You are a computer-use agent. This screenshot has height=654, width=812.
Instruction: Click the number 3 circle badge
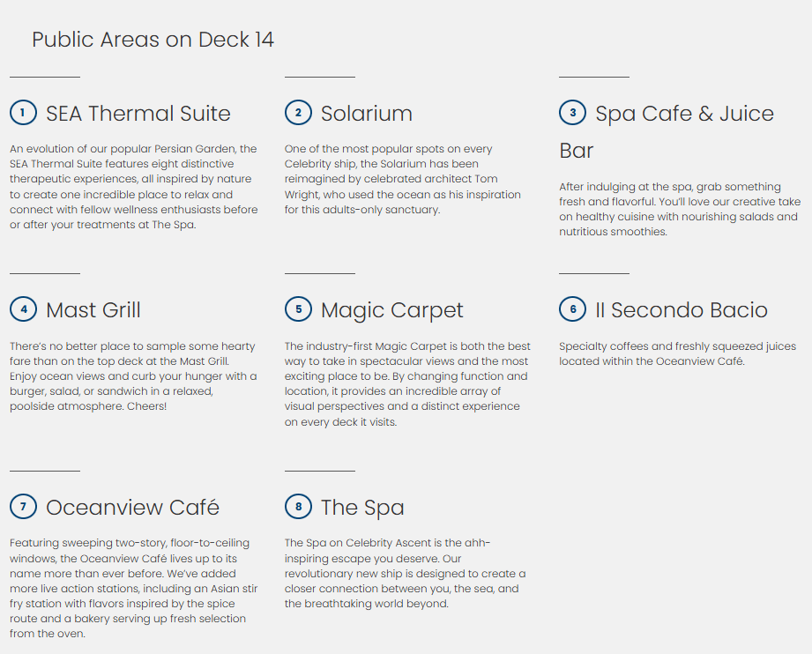(573, 113)
